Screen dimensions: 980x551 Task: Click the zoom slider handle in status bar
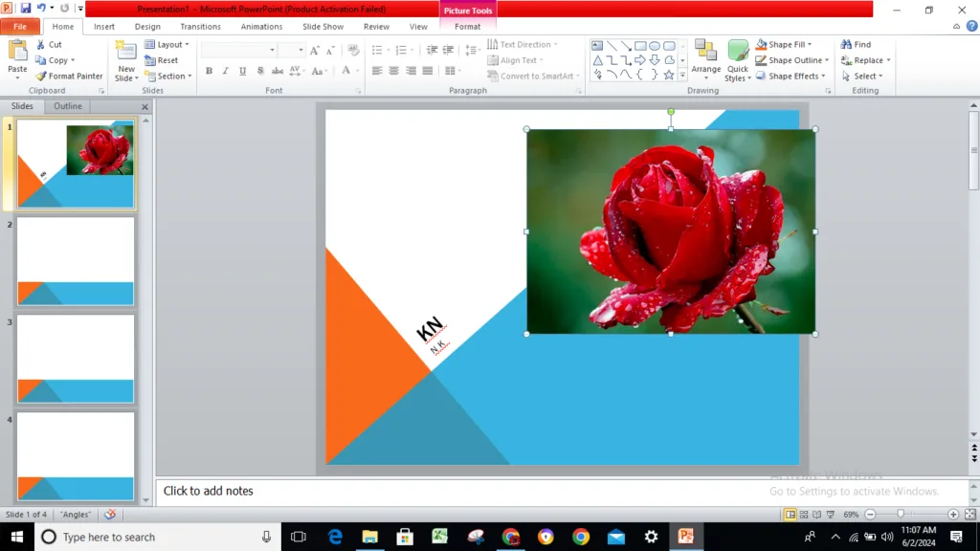tap(901, 515)
